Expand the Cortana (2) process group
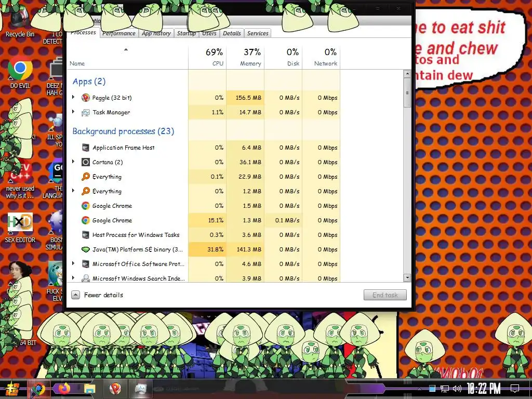Screen dimensions: 532x399 [73, 162]
